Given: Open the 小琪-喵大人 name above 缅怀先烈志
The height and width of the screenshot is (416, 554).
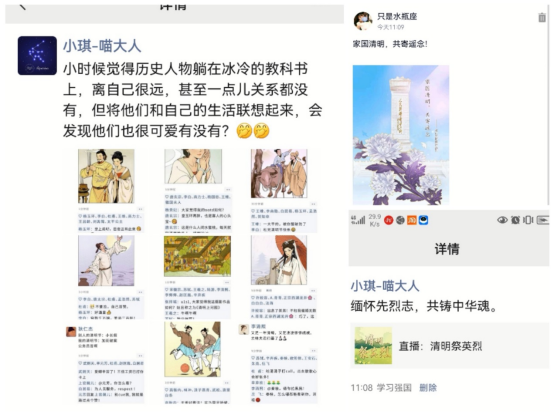Looking at the screenshot, I should click(385, 286).
